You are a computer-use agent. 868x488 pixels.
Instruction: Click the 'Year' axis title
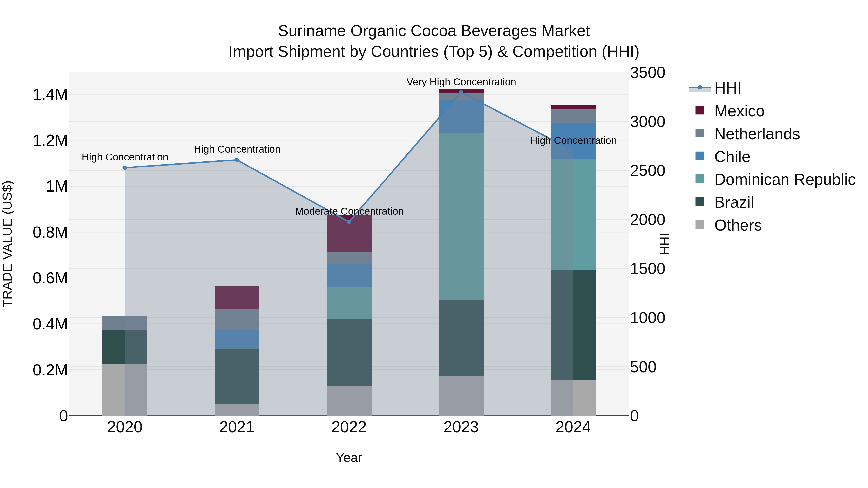tap(349, 458)
